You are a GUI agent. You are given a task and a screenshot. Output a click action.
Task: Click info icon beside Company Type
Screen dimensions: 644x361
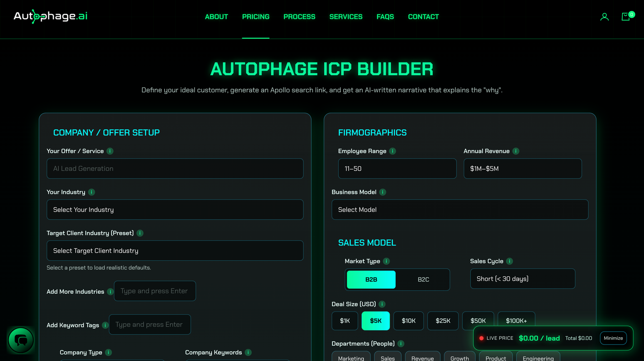[108, 353]
